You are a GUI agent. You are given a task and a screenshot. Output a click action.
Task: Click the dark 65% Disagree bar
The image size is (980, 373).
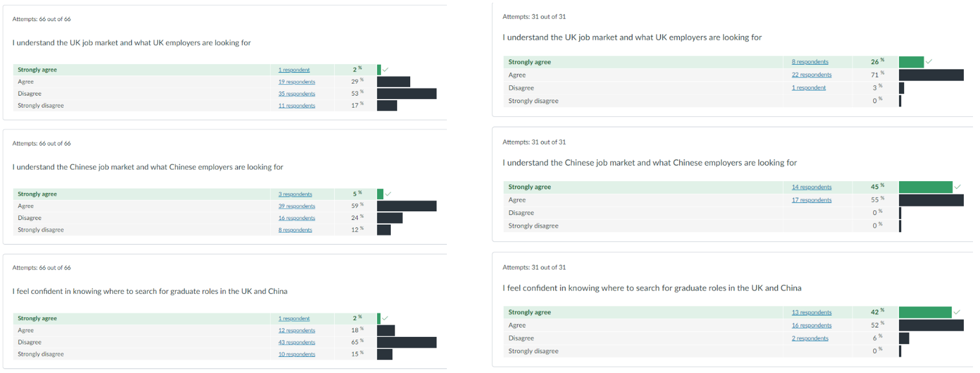[x=406, y=342]
